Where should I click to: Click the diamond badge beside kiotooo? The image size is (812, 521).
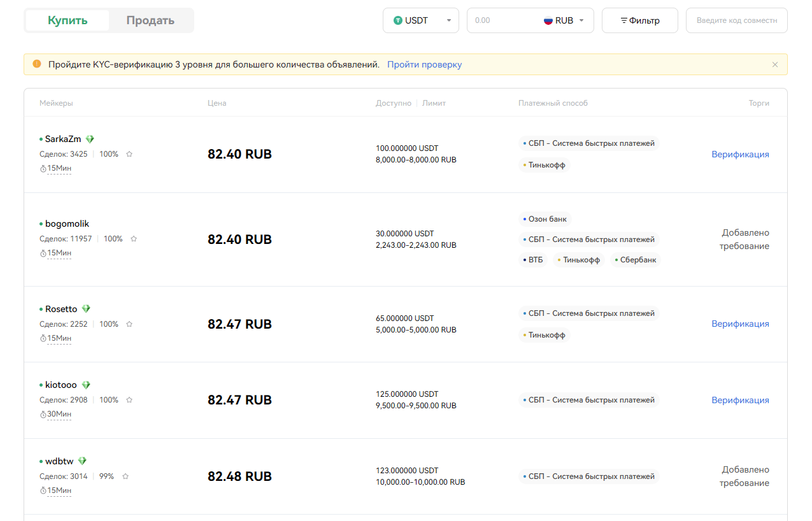pyautogui.click(x=86, y=385)
